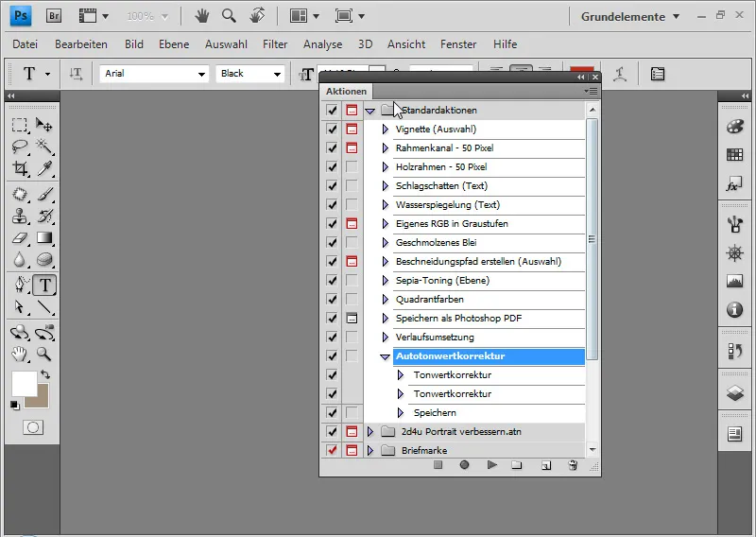The height and width of the screenshot is (537, 756).
Task: Select the Hand tool in toolbox
Action: coord(19,355)
